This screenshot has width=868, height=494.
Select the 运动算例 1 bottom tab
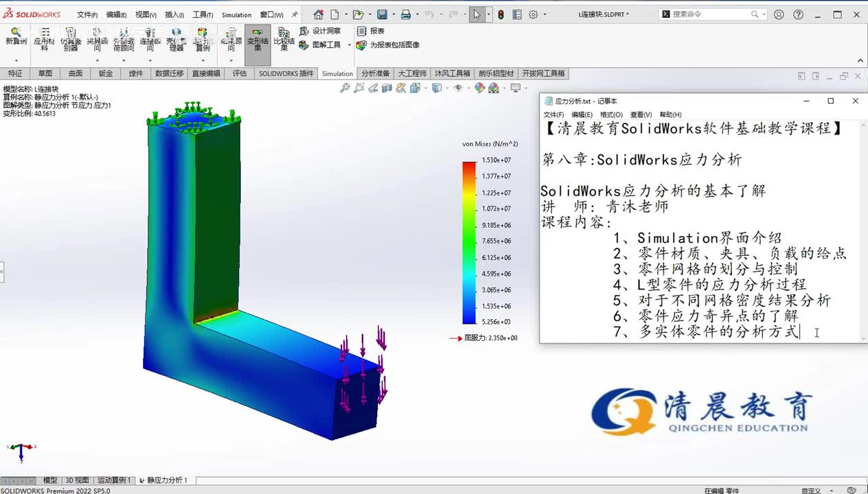pyautogui.click(x=113, y=480)
